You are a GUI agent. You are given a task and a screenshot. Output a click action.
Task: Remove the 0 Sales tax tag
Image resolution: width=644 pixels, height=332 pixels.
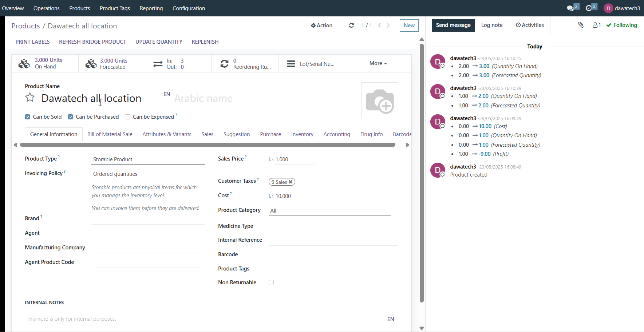coord(291,182)
